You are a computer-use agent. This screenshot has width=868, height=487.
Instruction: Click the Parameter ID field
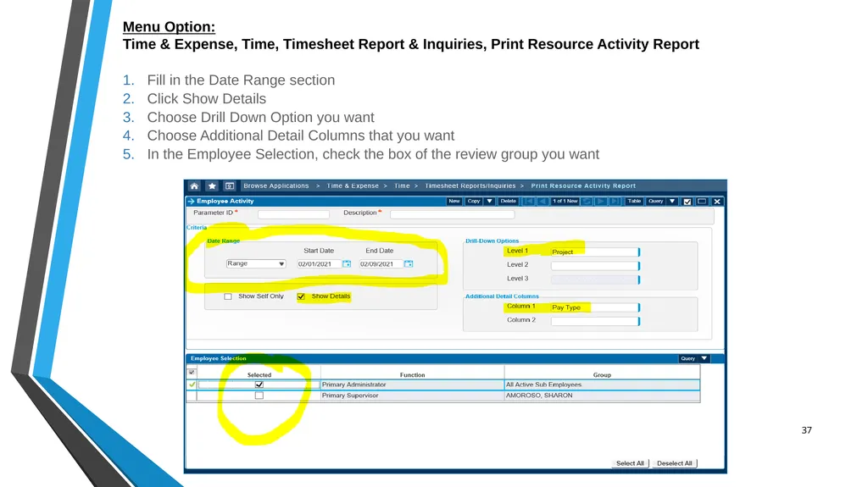tap(293, 214)
